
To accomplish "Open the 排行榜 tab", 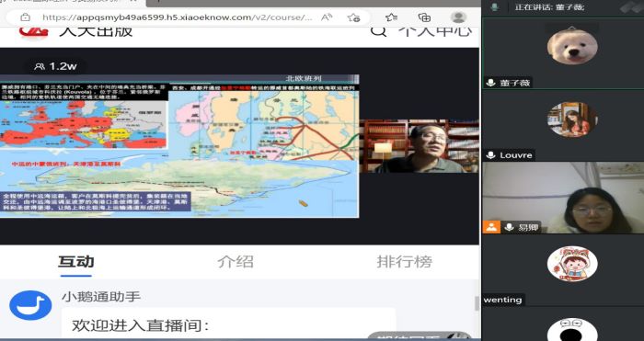I will pyautogui.click(x=405, y=261).
